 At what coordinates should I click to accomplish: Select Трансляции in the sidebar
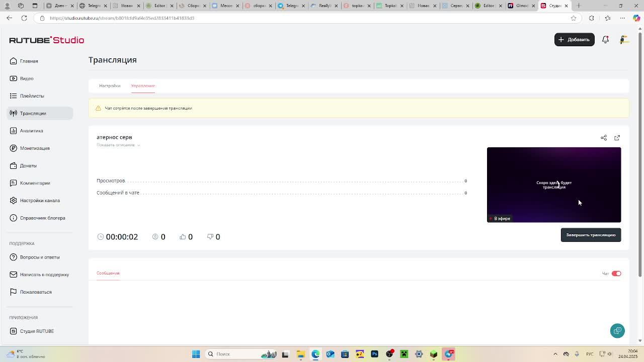pos(40,113)
